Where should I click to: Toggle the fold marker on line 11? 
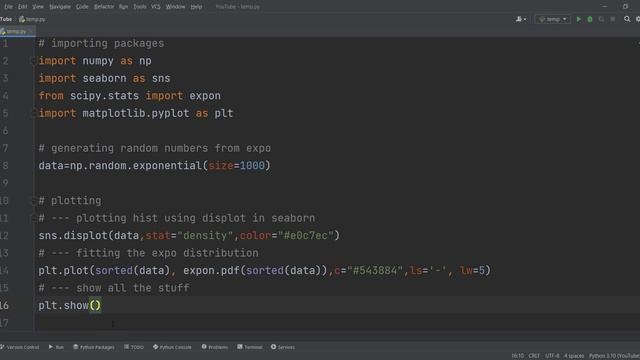(33, 218)
